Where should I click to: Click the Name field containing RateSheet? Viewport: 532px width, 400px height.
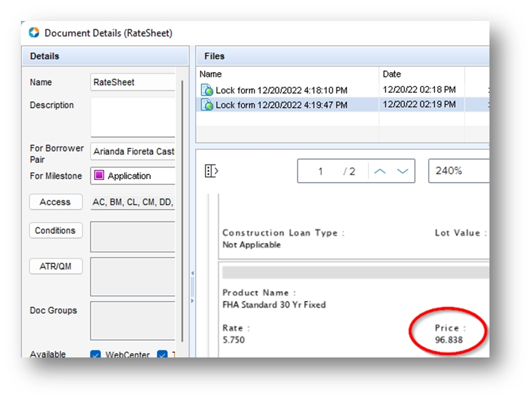[133, 82]
